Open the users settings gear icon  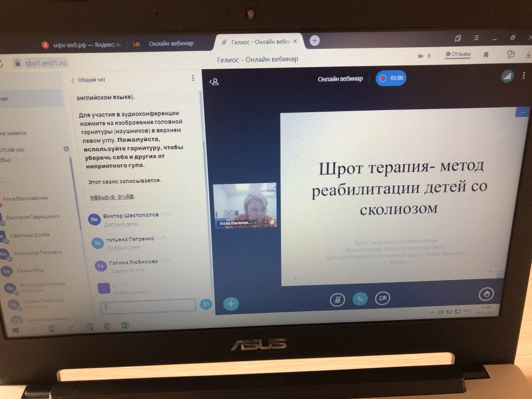(x=66, y=149)
